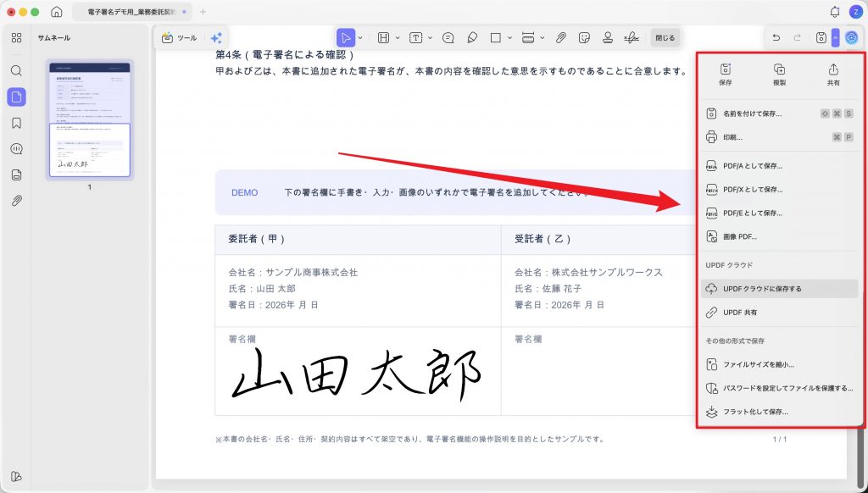Switch to the 電子署名デモ用 document tab
The image size is (868, 493).
point(131,12)
